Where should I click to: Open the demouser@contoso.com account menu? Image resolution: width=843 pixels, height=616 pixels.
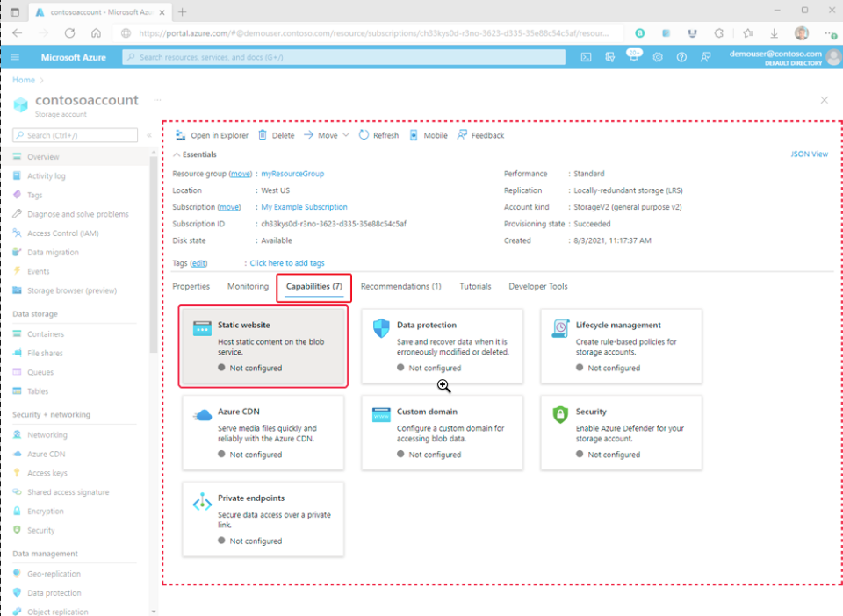click(x=784, y=57)
